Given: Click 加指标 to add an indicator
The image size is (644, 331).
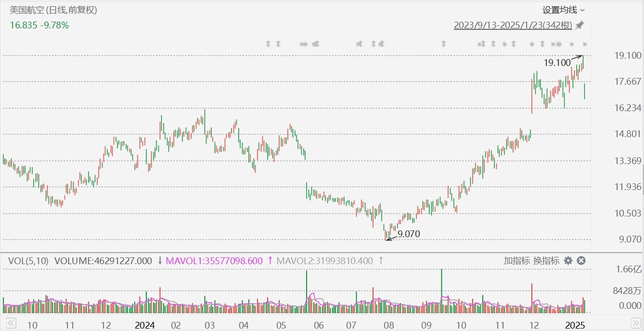Looking at the screenshot, I should click(517, 261).
